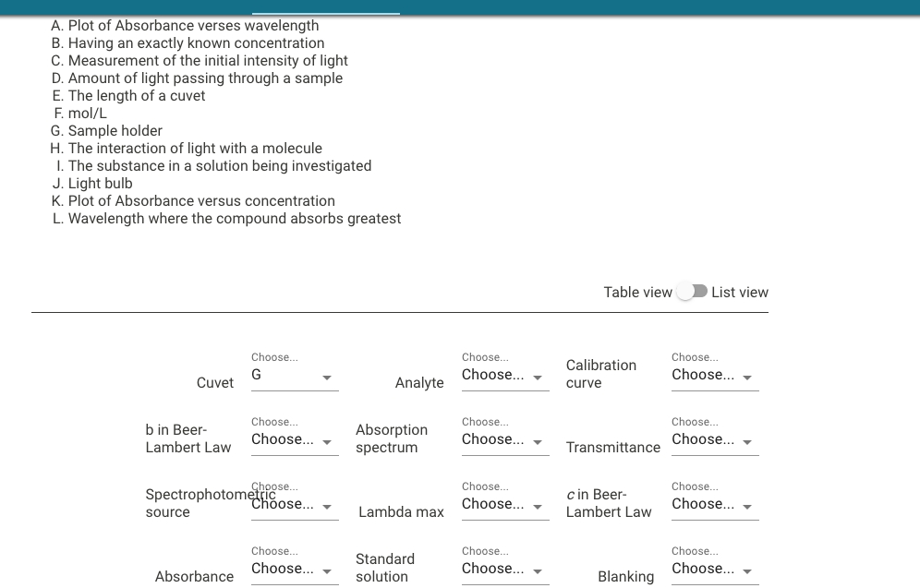
Task: Click the 'Table view' label
Action: click(637, 292)
